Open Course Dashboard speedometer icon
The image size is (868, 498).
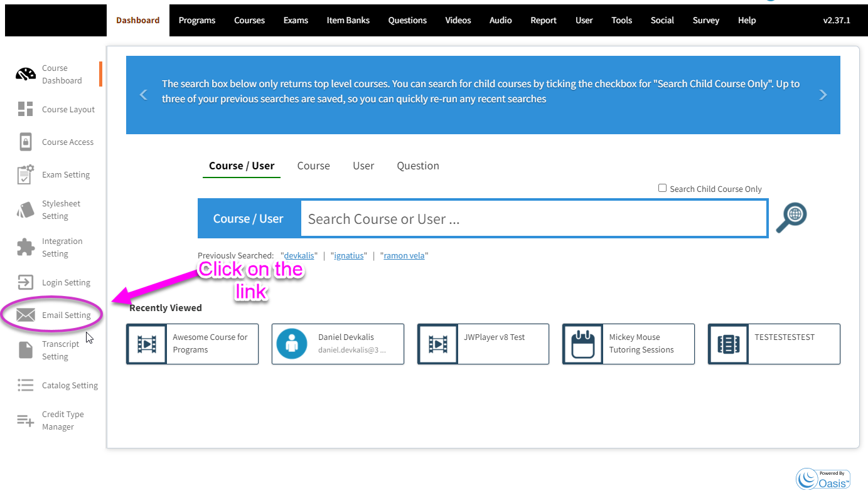[x=26, y=74]
